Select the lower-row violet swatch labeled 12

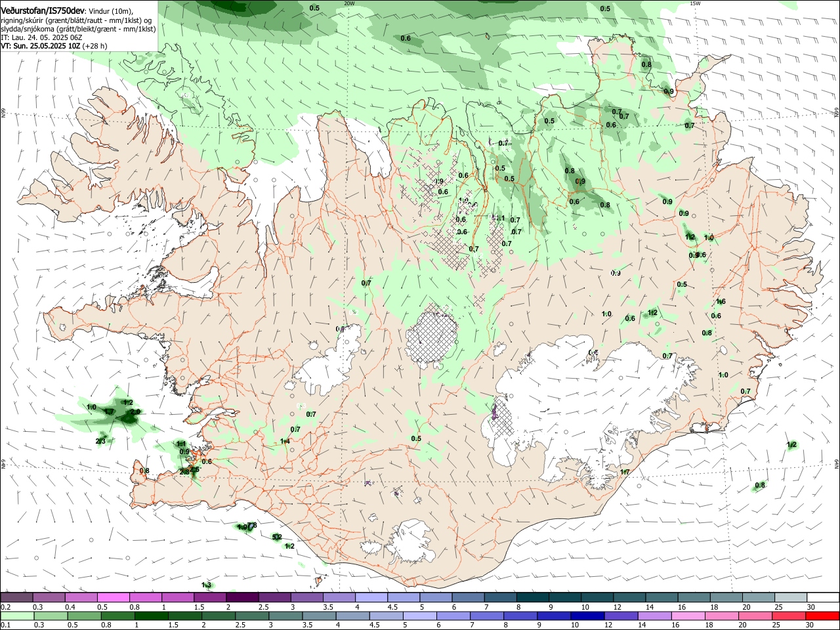point(621,616)
